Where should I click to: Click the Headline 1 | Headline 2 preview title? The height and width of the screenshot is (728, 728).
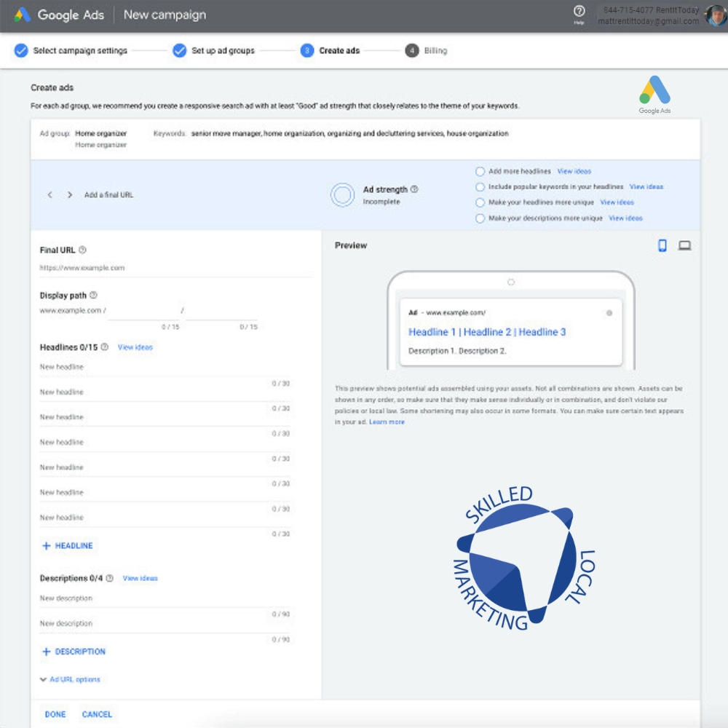click(487, 332)
